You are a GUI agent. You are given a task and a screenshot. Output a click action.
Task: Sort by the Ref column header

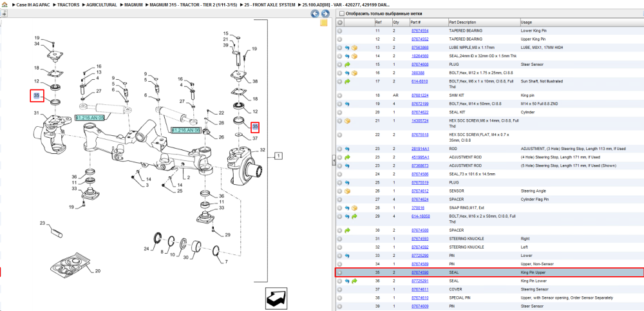tap(378, 22)
